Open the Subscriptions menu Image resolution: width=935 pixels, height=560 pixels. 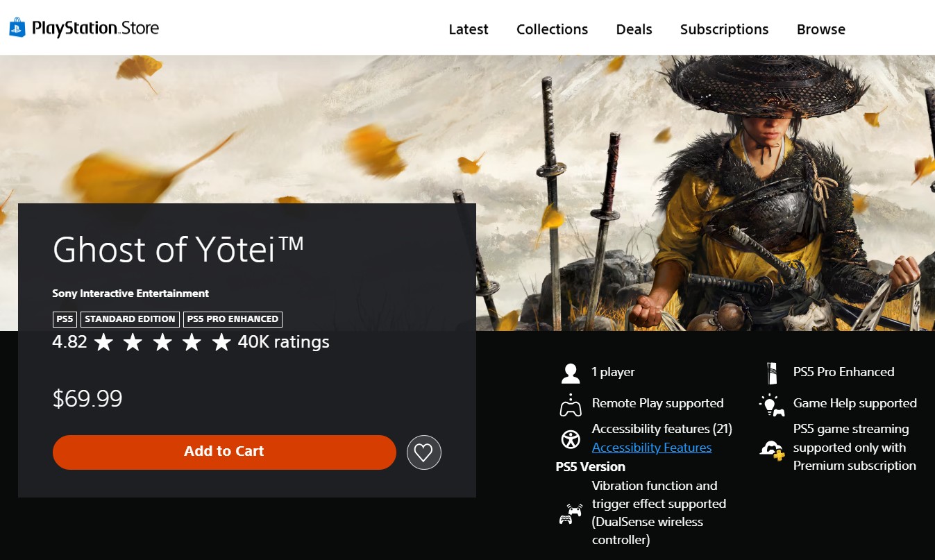tap(724, 29)
